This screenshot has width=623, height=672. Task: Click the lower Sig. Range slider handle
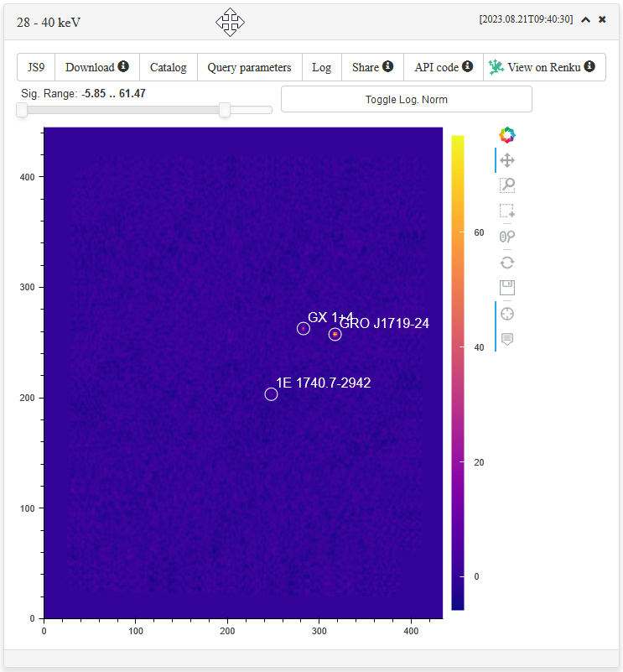[22, 110]
